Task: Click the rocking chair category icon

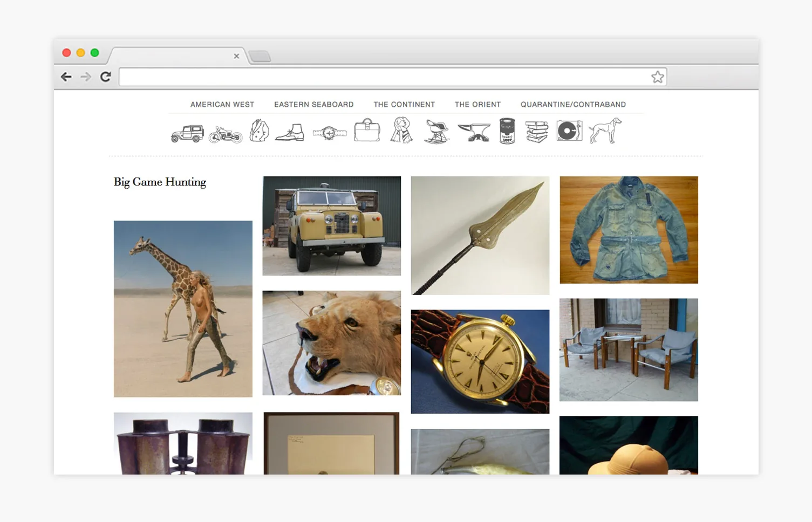Action: 437,132
